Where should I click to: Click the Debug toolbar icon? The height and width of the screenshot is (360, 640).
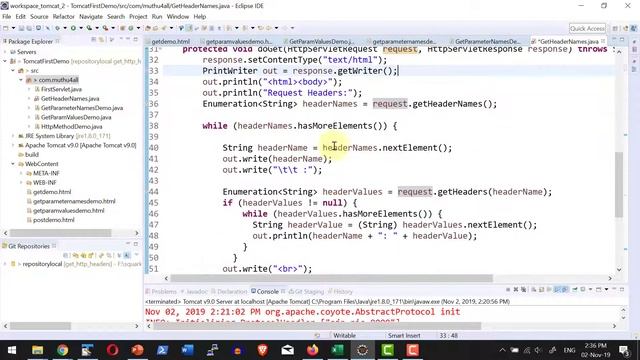(58, 28)
